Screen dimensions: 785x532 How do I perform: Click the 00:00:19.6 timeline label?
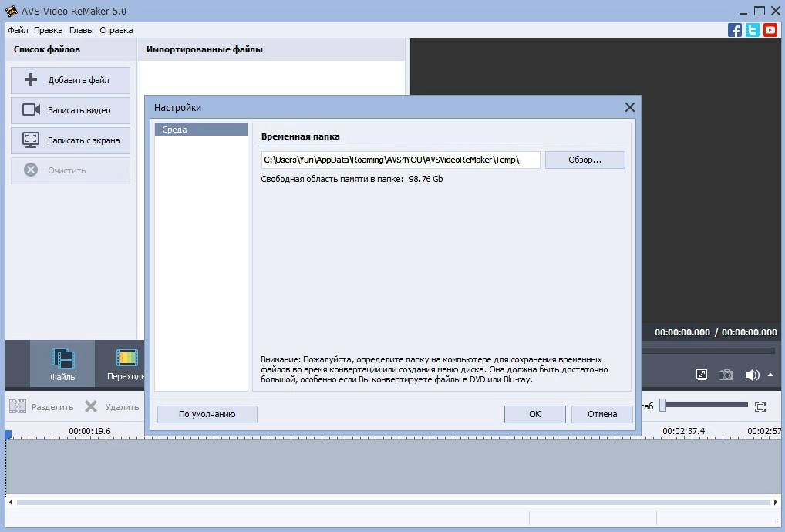[89, 431]
